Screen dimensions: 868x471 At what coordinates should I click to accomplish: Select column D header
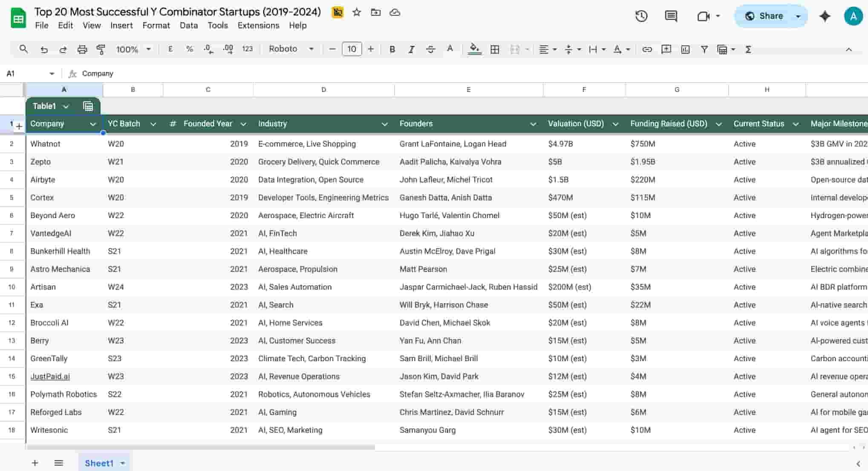323,90
